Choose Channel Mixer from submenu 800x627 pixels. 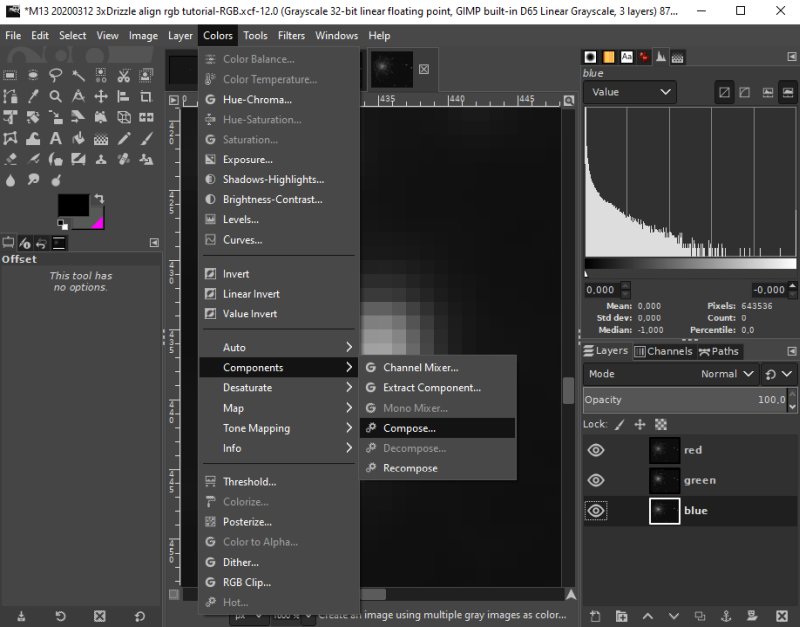[438, 367]
